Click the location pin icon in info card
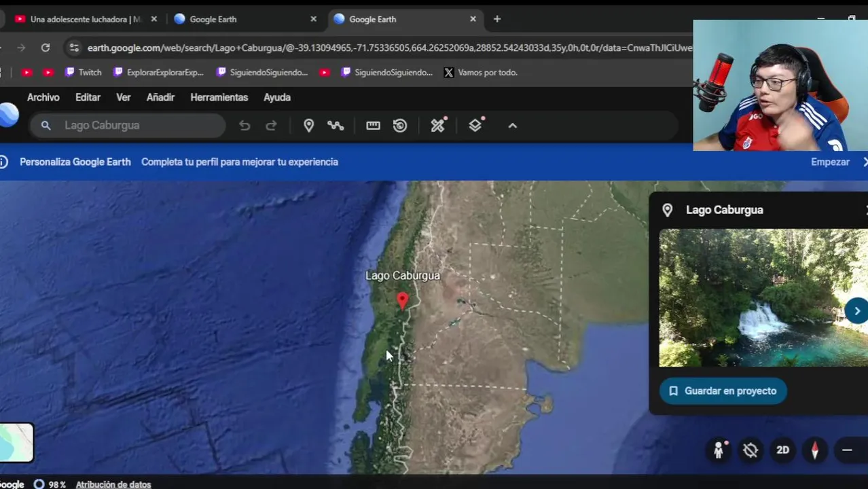 [668, 210]
